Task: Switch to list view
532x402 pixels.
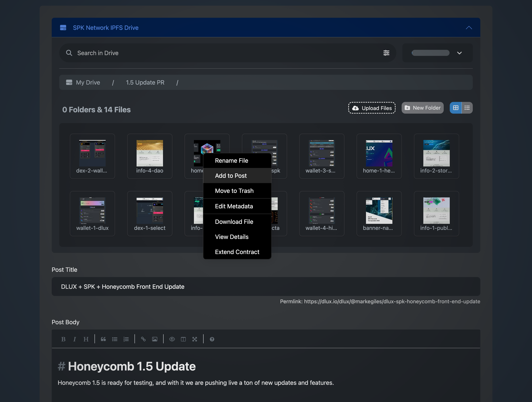Action: coord(467,108)
